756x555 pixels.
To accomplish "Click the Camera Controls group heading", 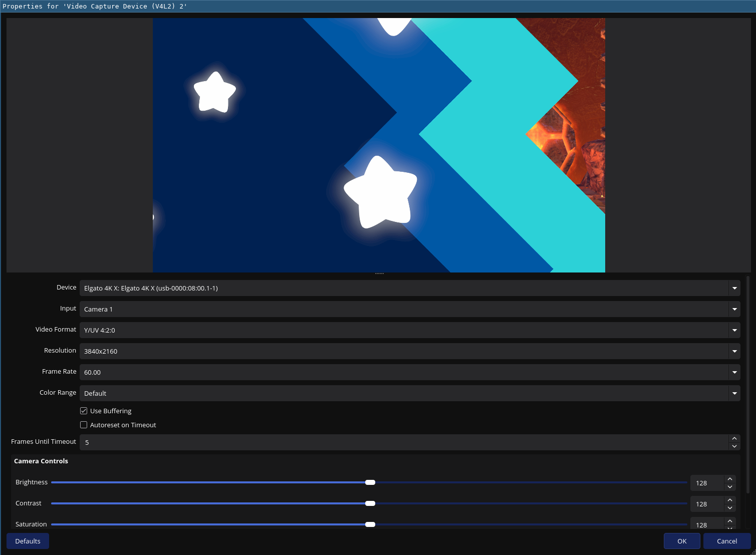I will [x=41, y=461].
